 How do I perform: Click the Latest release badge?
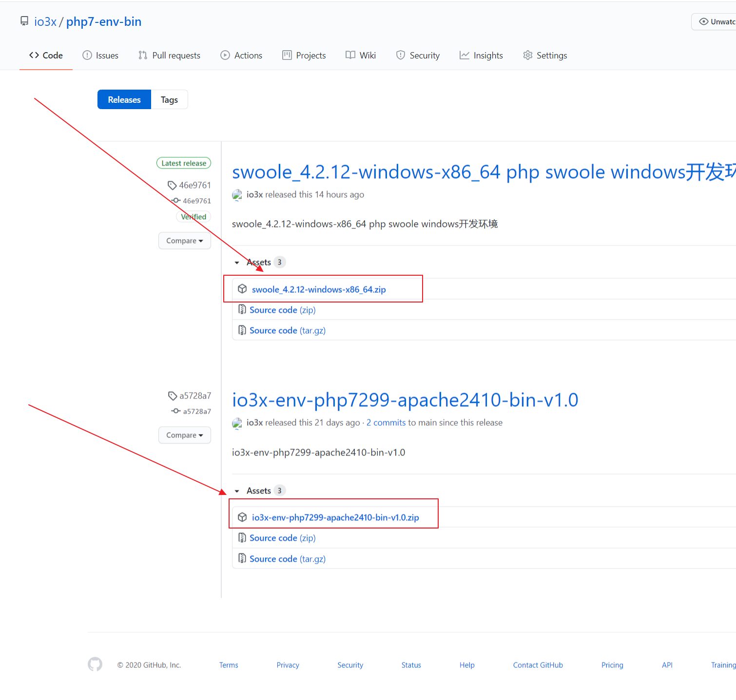click(x=184, y=163)
